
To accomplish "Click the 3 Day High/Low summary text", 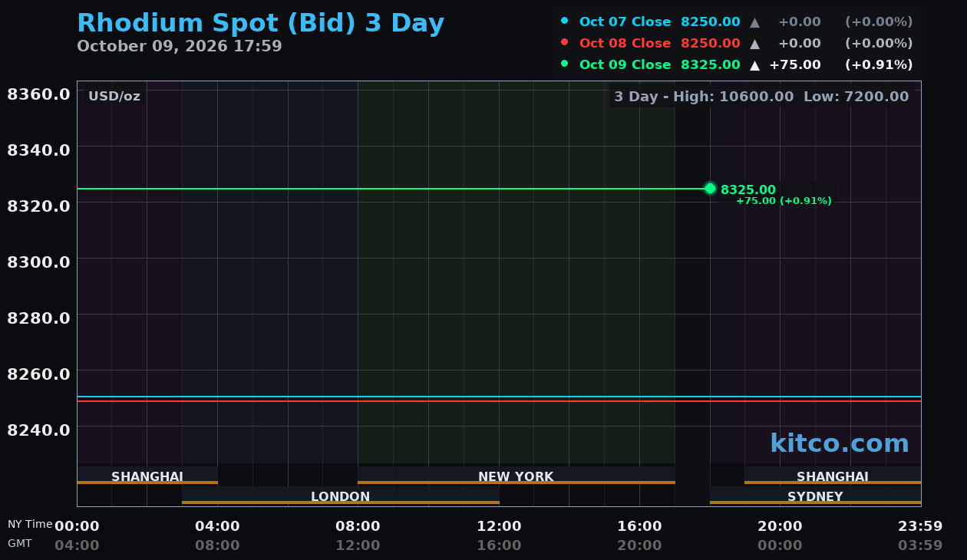I will point(761,97).
